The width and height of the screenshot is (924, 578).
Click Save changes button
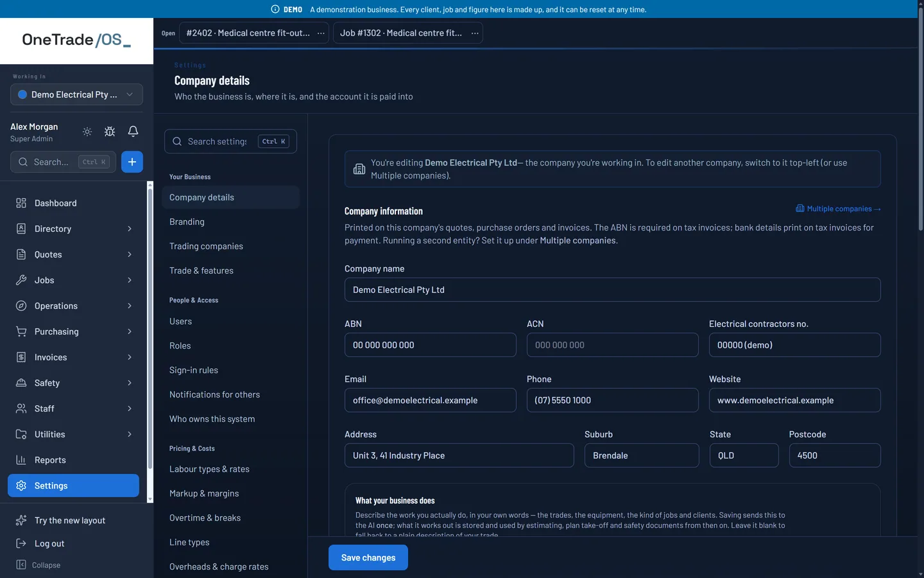tap(368, 557)
